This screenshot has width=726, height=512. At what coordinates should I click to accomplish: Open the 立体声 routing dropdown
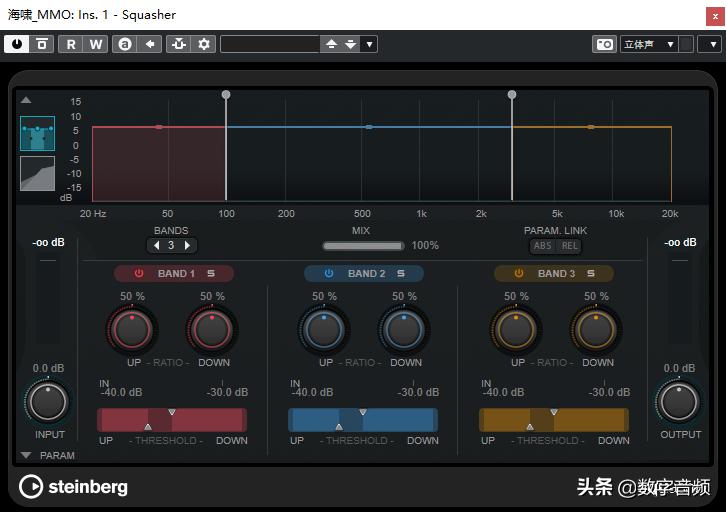pyautogui.click(x=649, y=44)
